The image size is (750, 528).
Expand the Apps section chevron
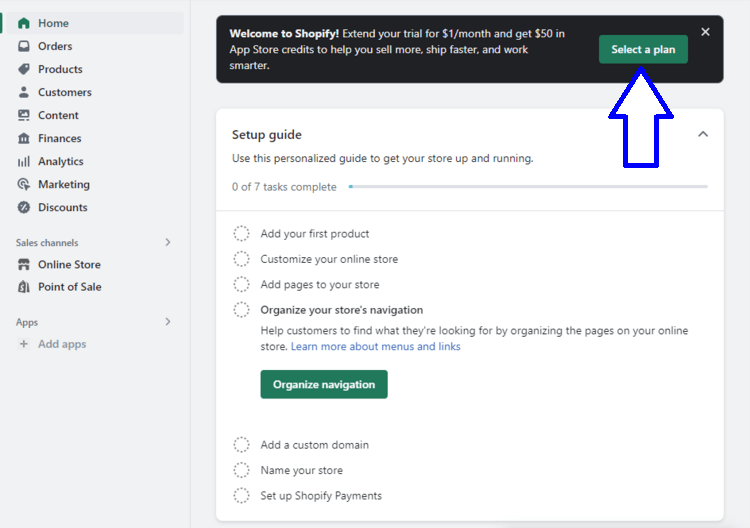(x=168, y=321)
